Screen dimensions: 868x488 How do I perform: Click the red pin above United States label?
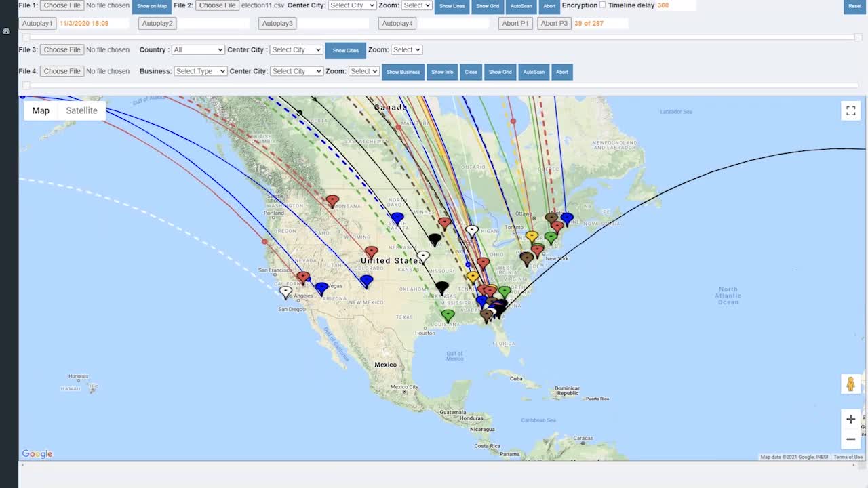tap(371, 252)
